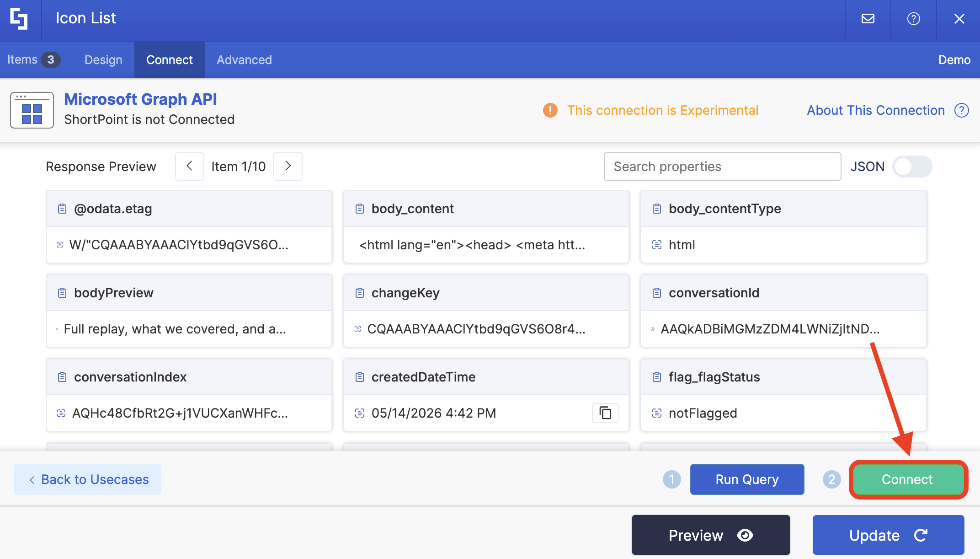Click the Update button
The height and width of the screenshot is (559, 980).
pyautogui.click(x=888, y=535)
